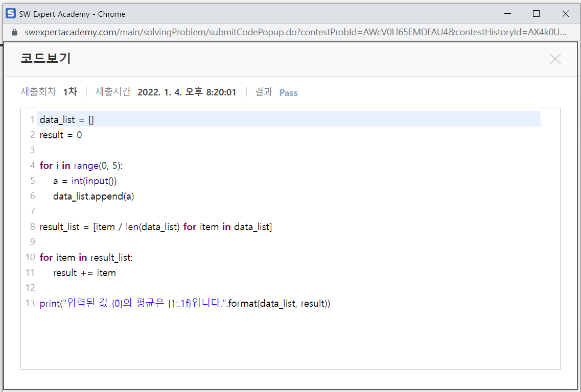Click the print format statement on line 13

185,304
